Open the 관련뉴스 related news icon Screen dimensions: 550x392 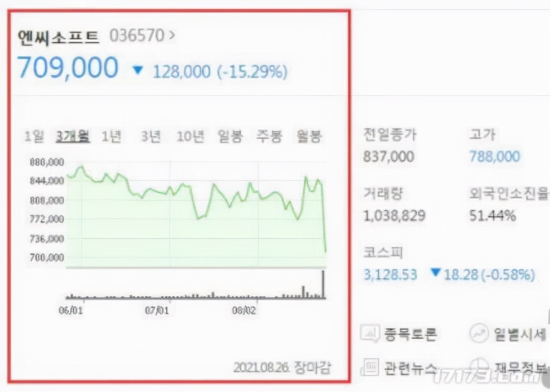[370, 367]
